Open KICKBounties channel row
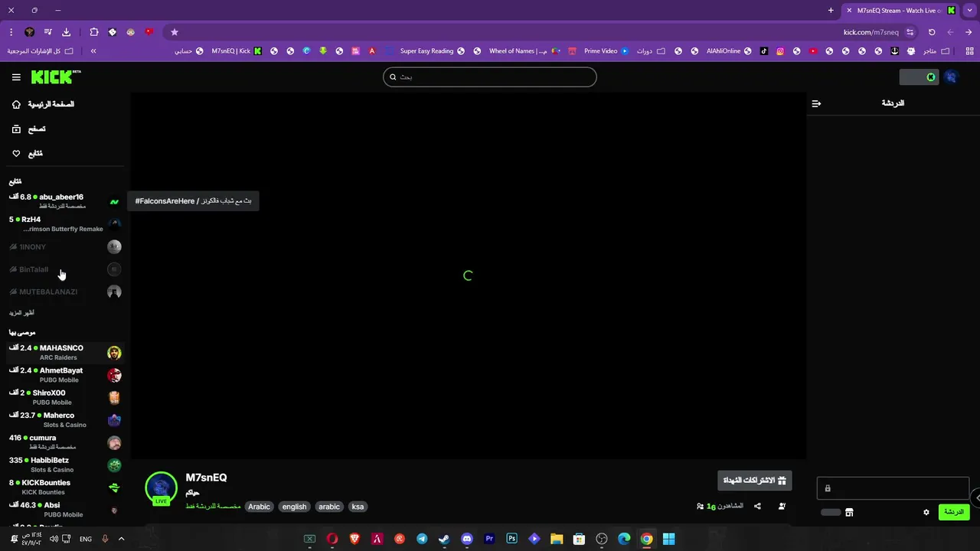980x551 pixels. tap(65, 487)
